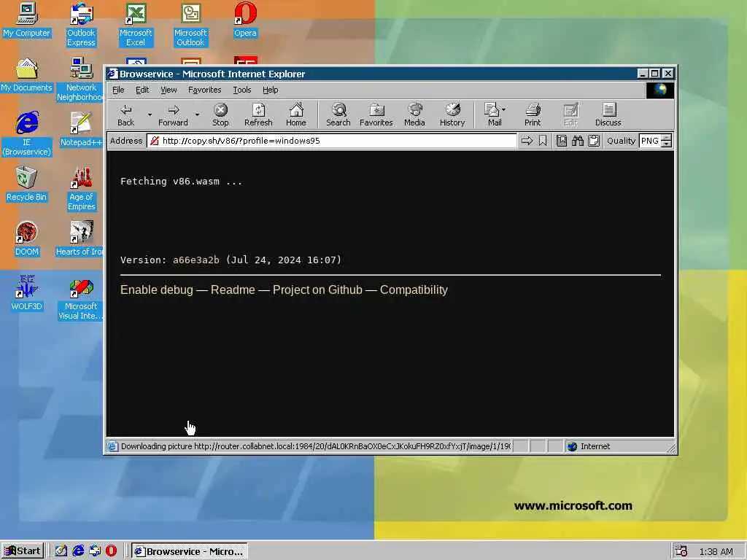Click the Outlook Express quick launch icon
This screenshot has width=747, height=560.
(x=95, y=551)
